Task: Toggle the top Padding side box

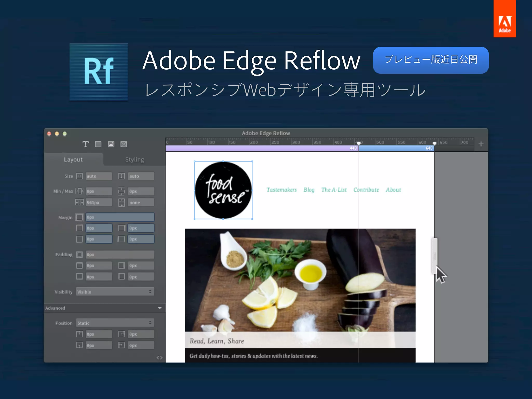Action: tap(79, 265)
